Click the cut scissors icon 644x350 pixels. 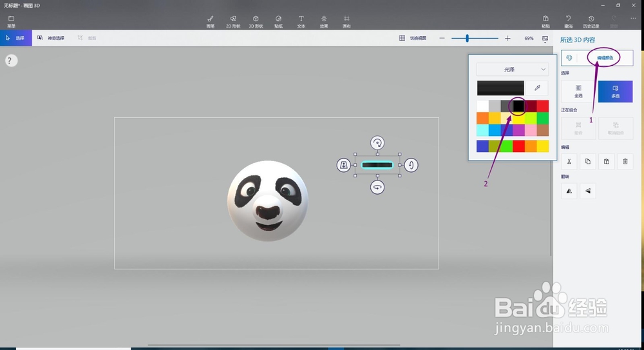point(569,162)
